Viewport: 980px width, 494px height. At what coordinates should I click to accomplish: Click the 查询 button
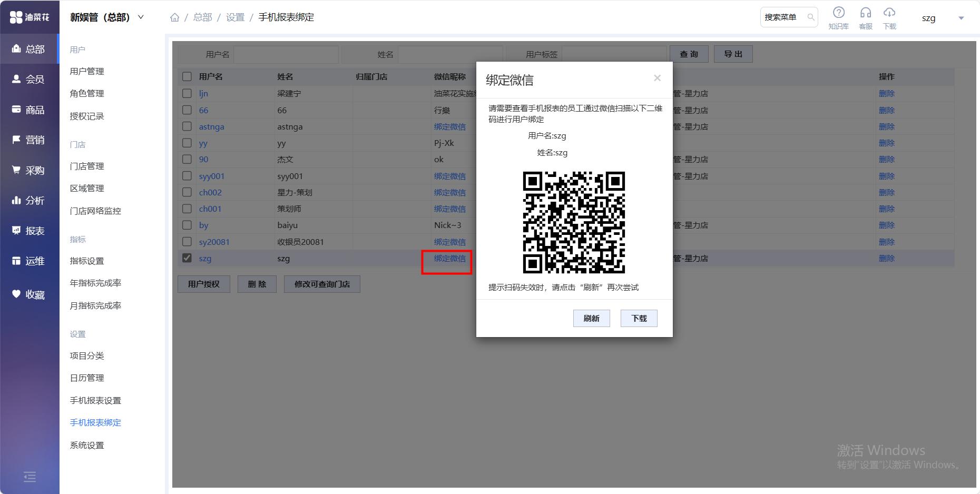tap(689, 54)
